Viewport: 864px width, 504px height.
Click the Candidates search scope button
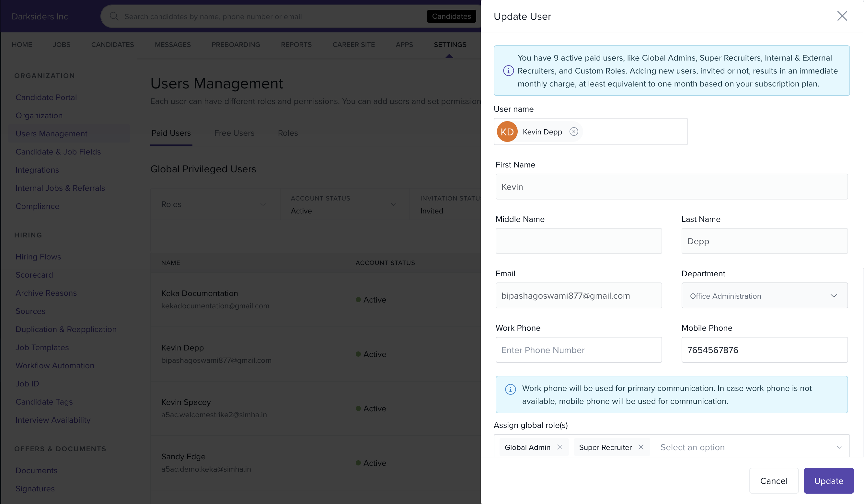[451, 17]
